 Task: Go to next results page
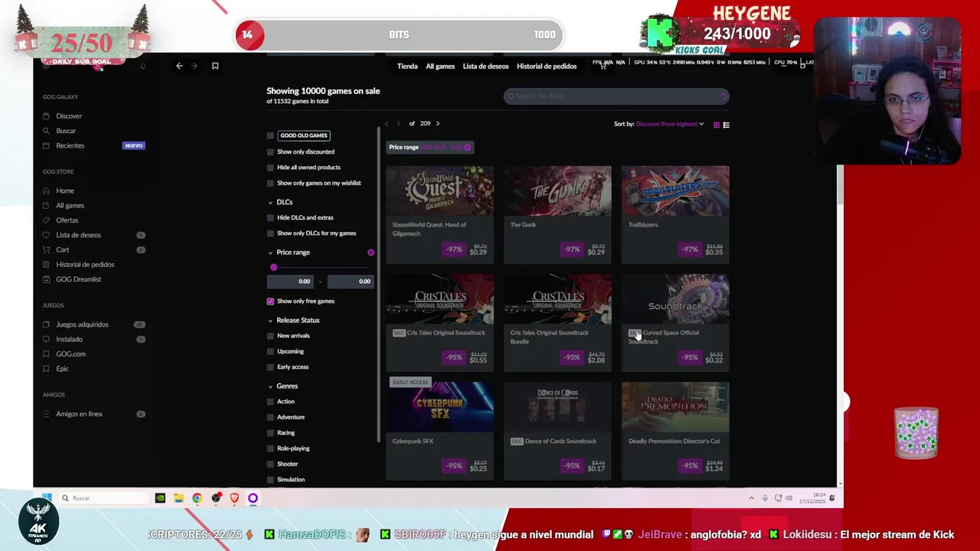(x=437, y=124)
